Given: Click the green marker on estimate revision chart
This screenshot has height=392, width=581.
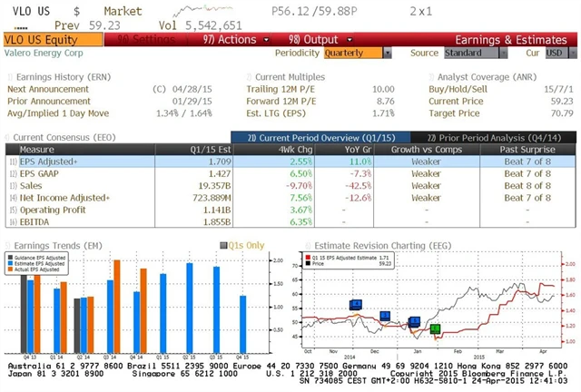Looking at the screenshot, I should coord(435,328).
